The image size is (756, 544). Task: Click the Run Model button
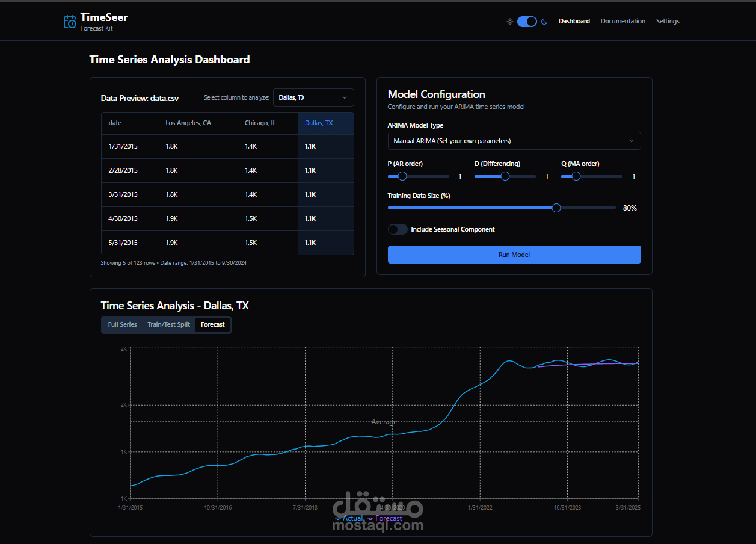(514, 255)
